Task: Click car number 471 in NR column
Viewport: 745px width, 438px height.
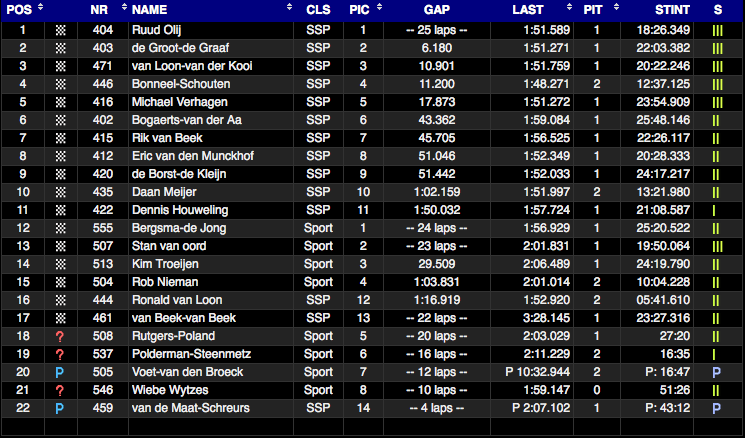Action: coord(103,66)
